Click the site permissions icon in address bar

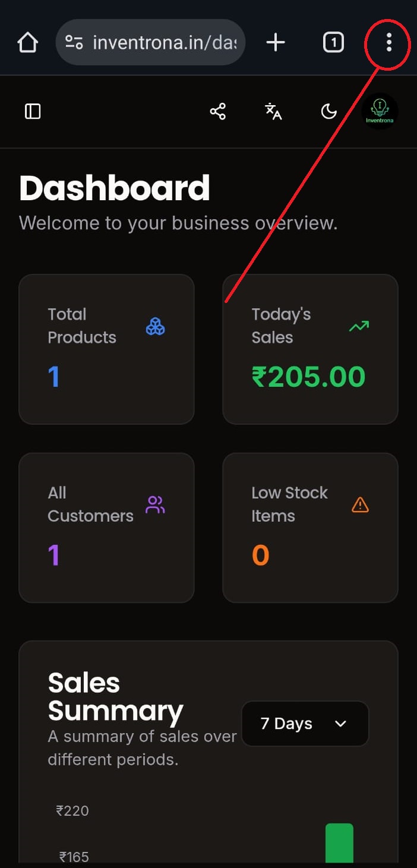point(74,42)
